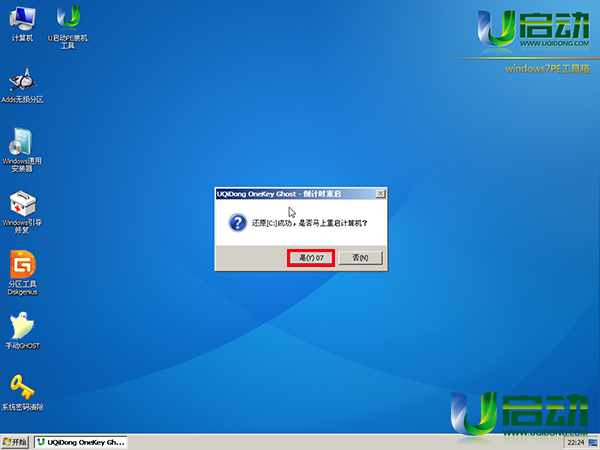Close the OneKey Ghost dialog
This screenshot has height=450, width=600.
coord(380,194)
